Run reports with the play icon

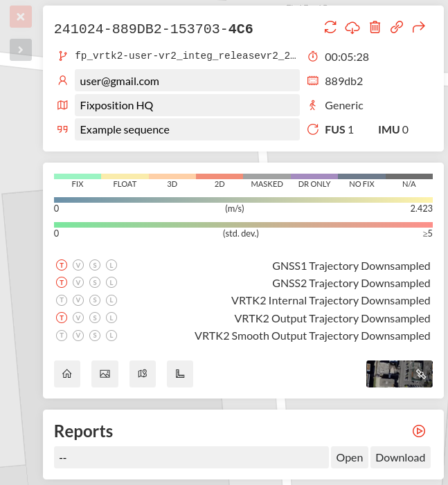419,431
